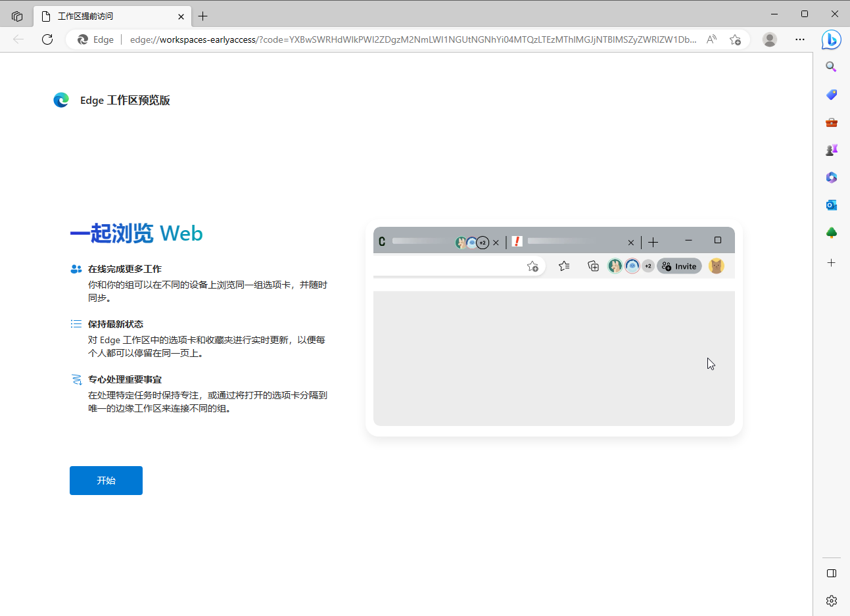Open Microsoft 365 from the sidebar
Image resolution: width=850 pixels, height=616 pixels.
(x=831, y=177)
